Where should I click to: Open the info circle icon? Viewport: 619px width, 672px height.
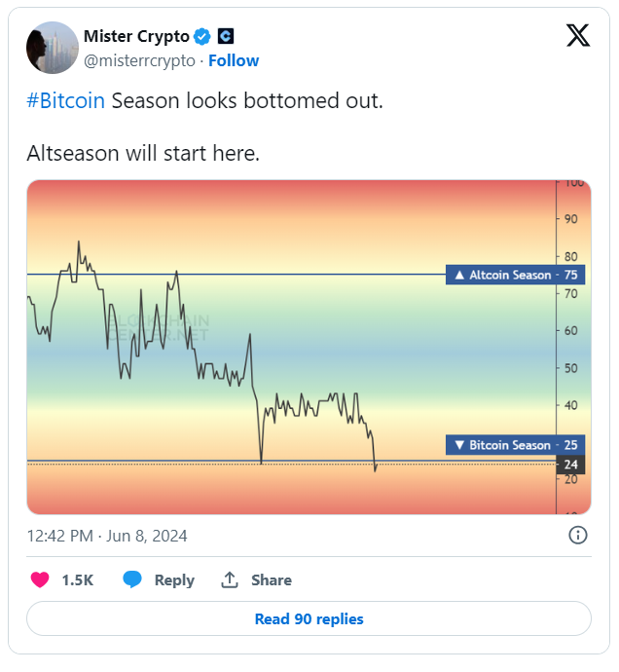point(578,536)
